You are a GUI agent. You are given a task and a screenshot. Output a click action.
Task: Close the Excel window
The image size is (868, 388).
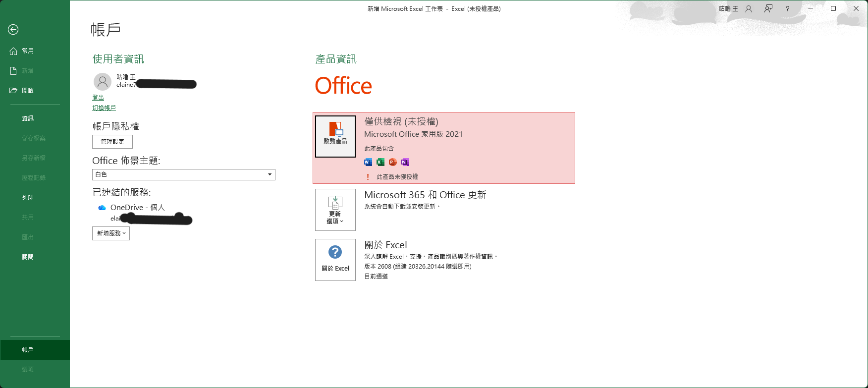[856, 8]
